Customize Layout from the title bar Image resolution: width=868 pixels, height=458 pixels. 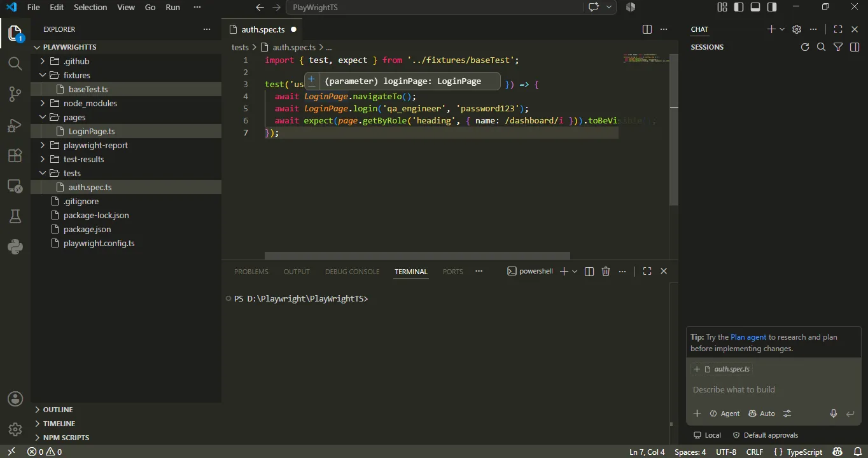(722, 8)
